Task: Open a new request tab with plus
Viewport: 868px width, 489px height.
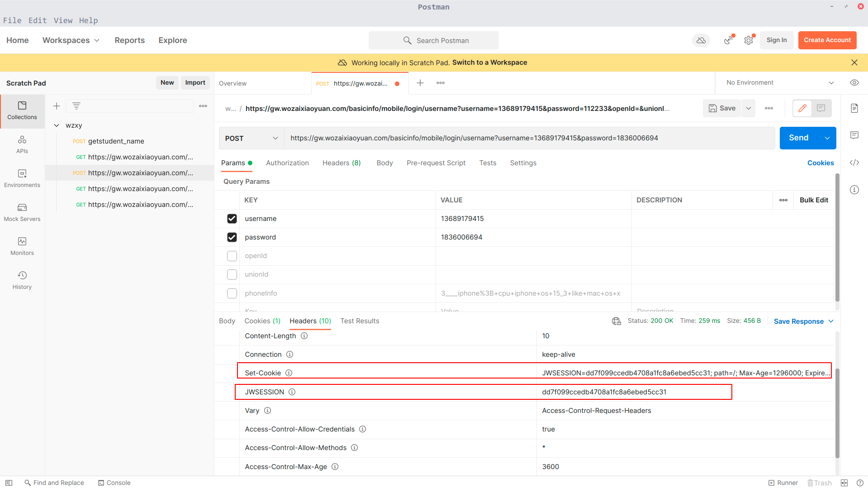Action: (420, 83)
